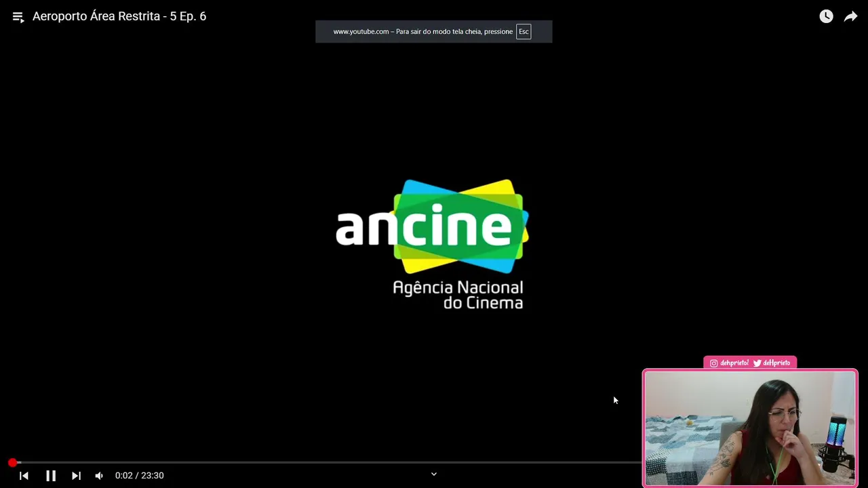Click the Watch Later clock icon
The image size is (868, 488).
[x=826, y=16]
